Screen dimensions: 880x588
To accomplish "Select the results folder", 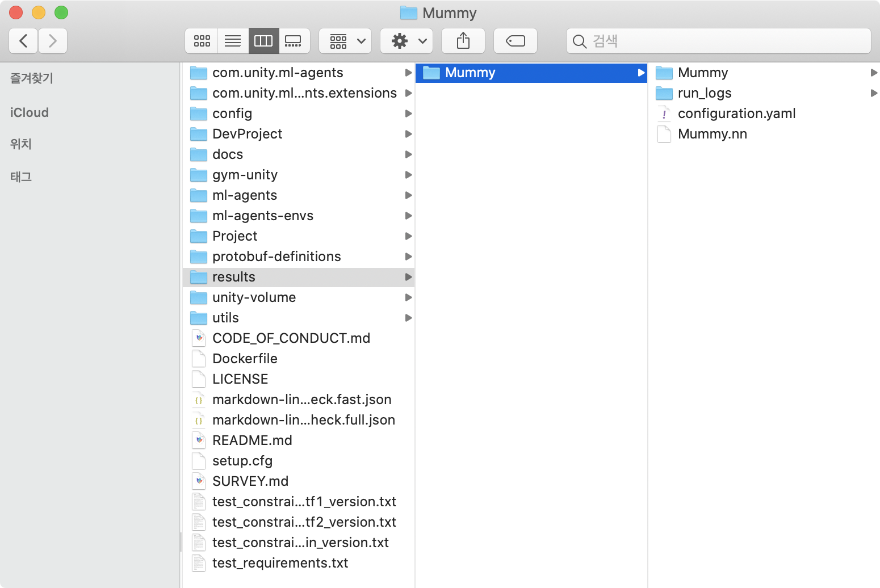I will tap(299, 277).
